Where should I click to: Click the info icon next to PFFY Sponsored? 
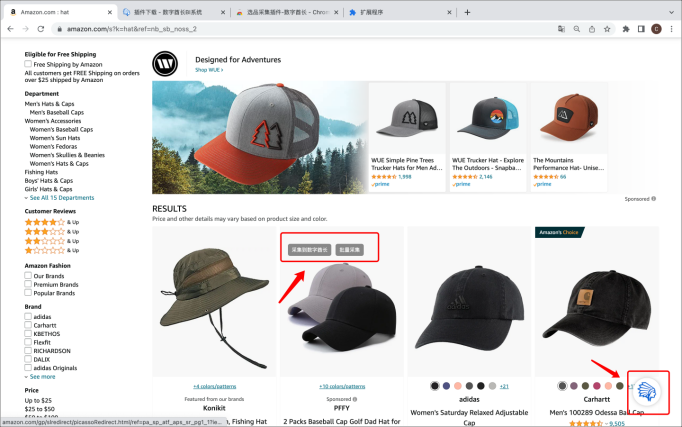point(354,399)
